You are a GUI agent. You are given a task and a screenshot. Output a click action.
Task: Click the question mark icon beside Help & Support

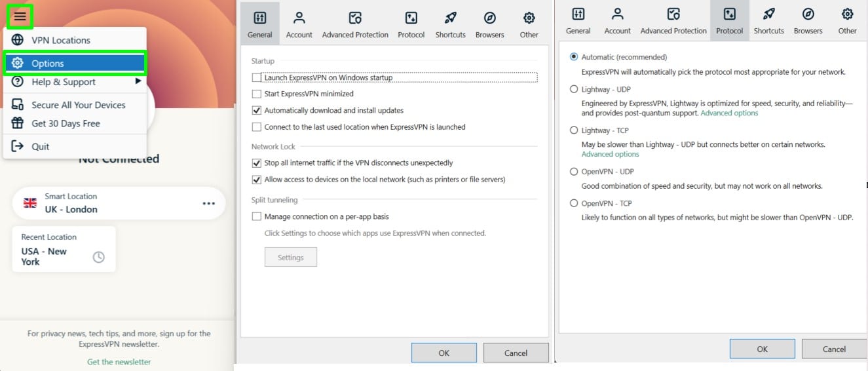18,82
